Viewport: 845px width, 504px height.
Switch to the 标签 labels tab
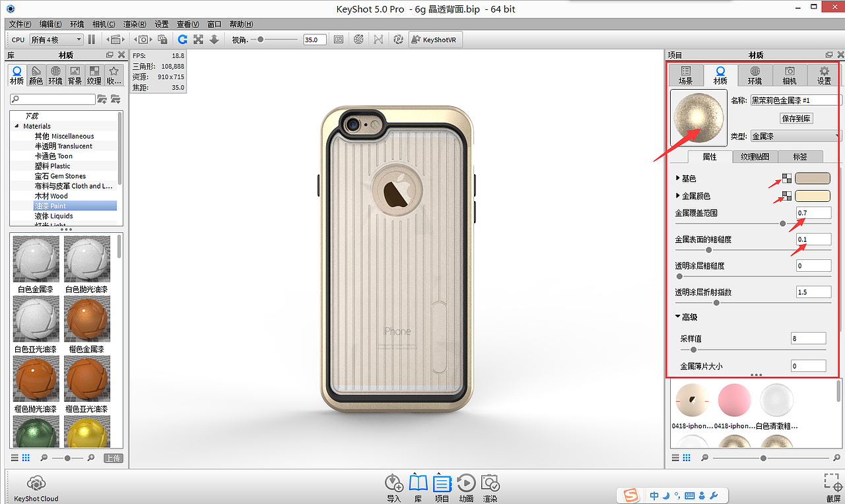tap(800, 156)
